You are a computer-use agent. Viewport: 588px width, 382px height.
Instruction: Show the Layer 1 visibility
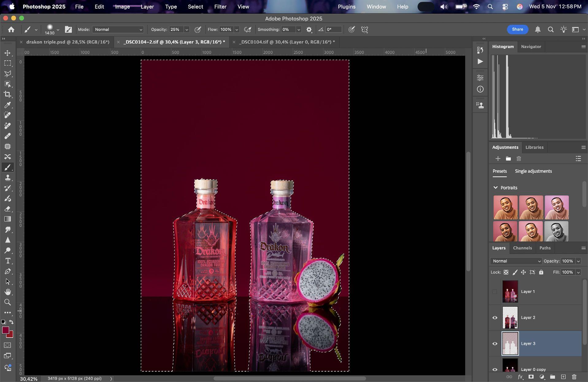(495, 292)
